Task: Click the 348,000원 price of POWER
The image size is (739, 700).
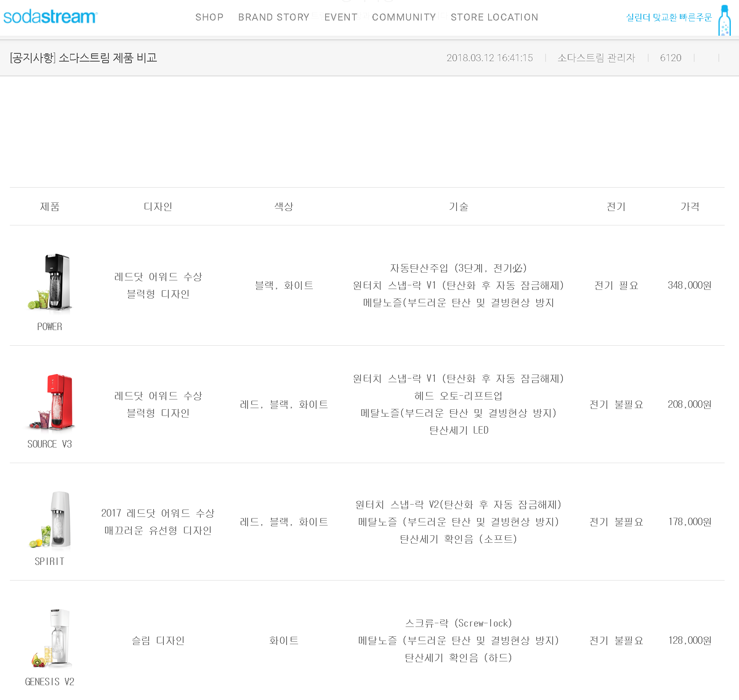Action: [690, 285]
